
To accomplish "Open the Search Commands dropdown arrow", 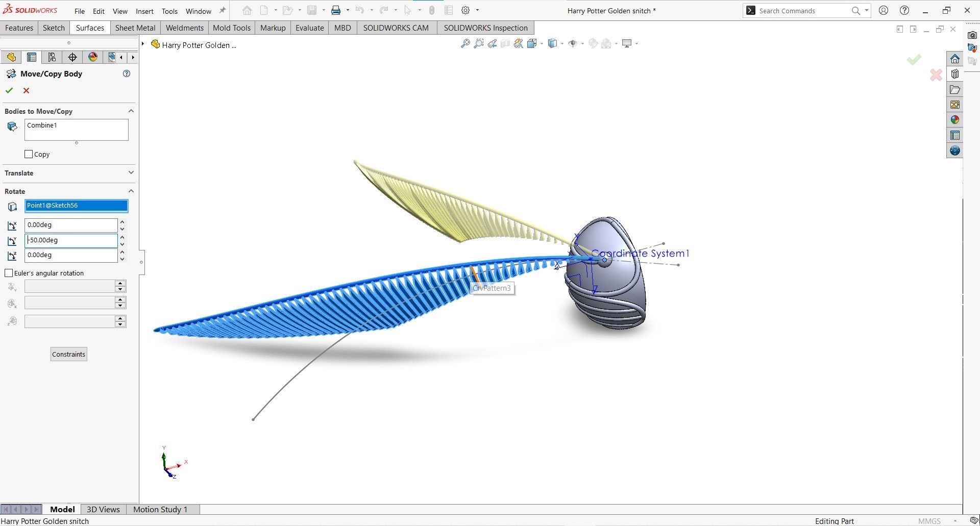I will [x=866, y=10].
